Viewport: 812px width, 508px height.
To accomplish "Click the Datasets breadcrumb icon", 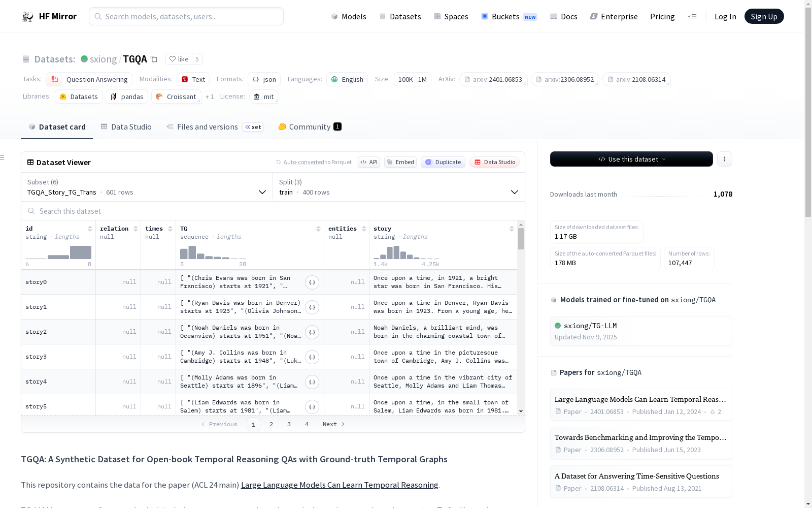I will [x=26, y=59].
